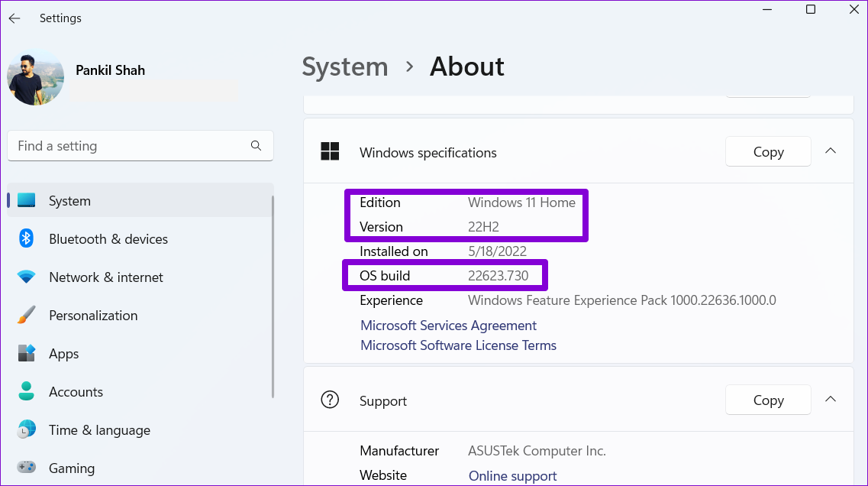Open the Online support website link

click(512, 475)
